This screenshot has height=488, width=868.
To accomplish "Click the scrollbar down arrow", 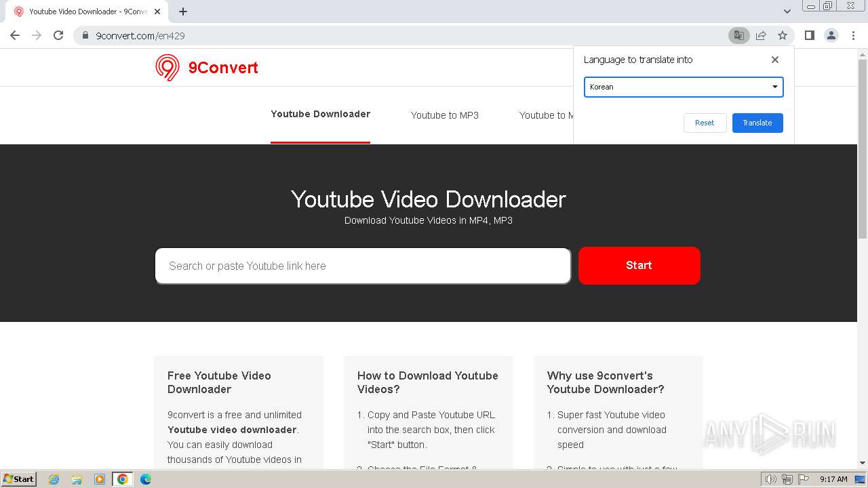I will [x=863, y=463].
